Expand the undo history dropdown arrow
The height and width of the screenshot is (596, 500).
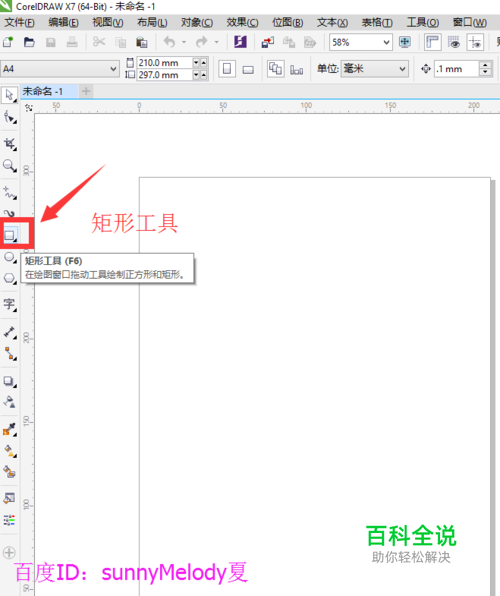coord(184,42)
